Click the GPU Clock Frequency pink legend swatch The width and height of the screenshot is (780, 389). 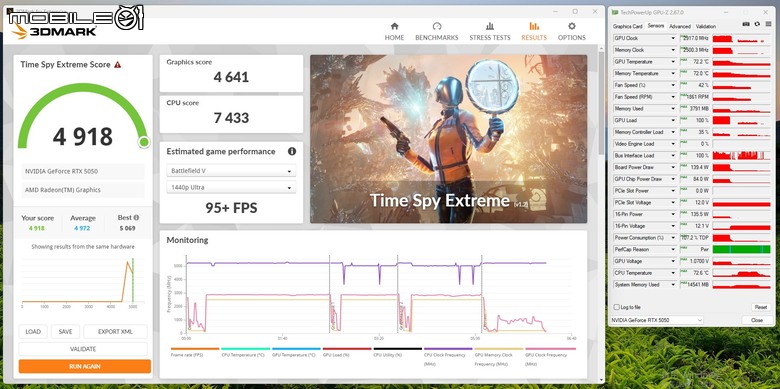[550, 349]
